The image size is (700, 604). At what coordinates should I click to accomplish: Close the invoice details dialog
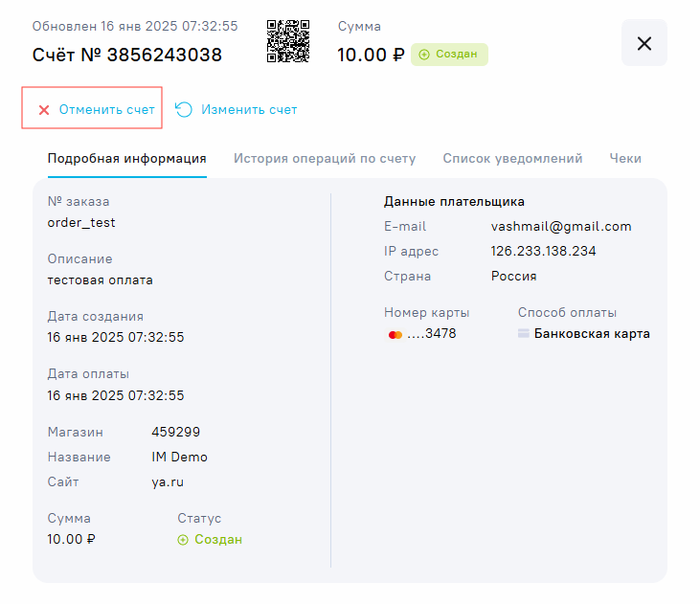[644, 43]
